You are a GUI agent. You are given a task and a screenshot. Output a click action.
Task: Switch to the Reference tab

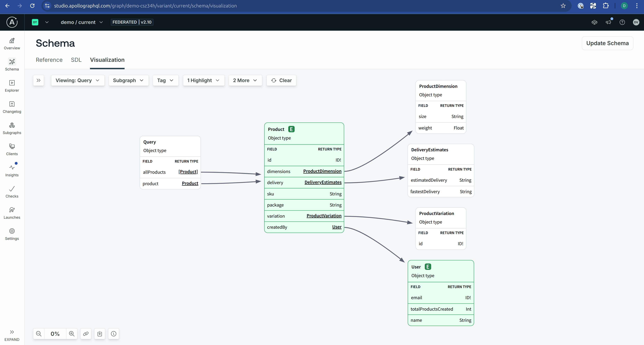[49, 60]
